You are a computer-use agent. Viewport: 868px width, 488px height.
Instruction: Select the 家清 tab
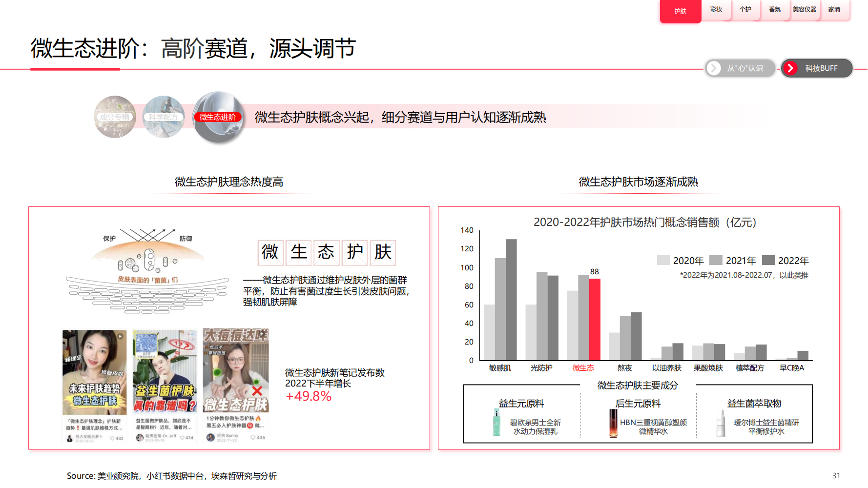point(834,9)
